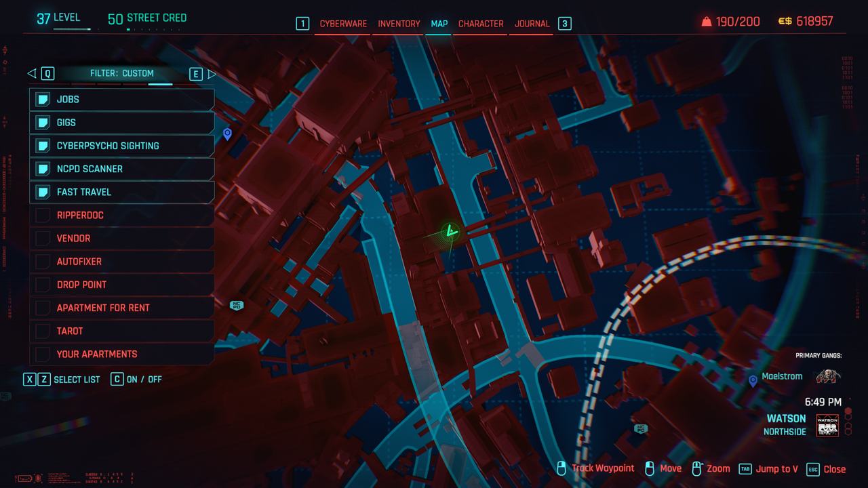The image size is (868, 488).
Task: Click the Close button prompt
Action: (x=834, y=469)
